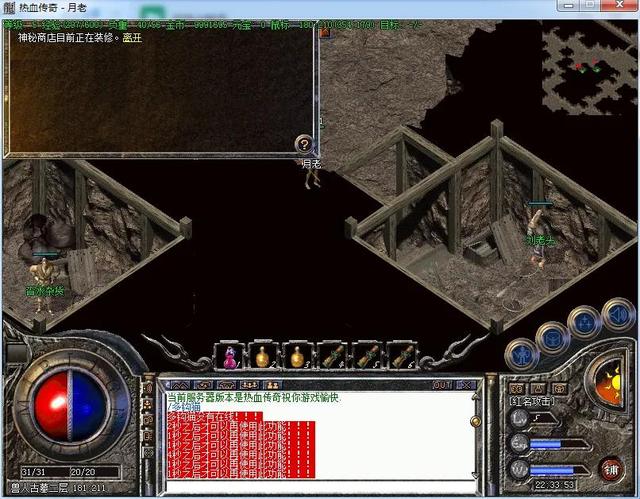This screenshot has height=499, width=640.
Task: Click the first small icon above 红名攻击
Action: (x=517, y=388)
